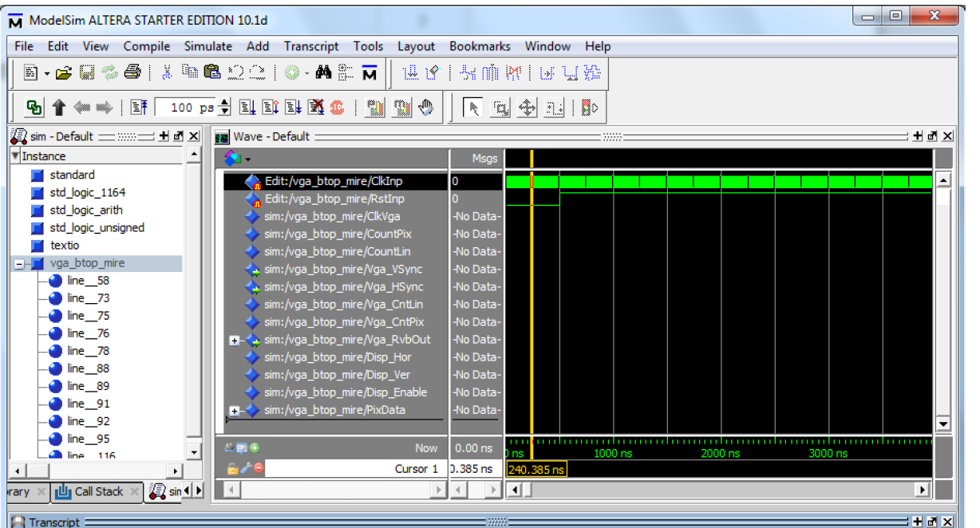Screen dimensions: 980x528
Task: Open the Transcript menu
Action: tap(311, 46)
